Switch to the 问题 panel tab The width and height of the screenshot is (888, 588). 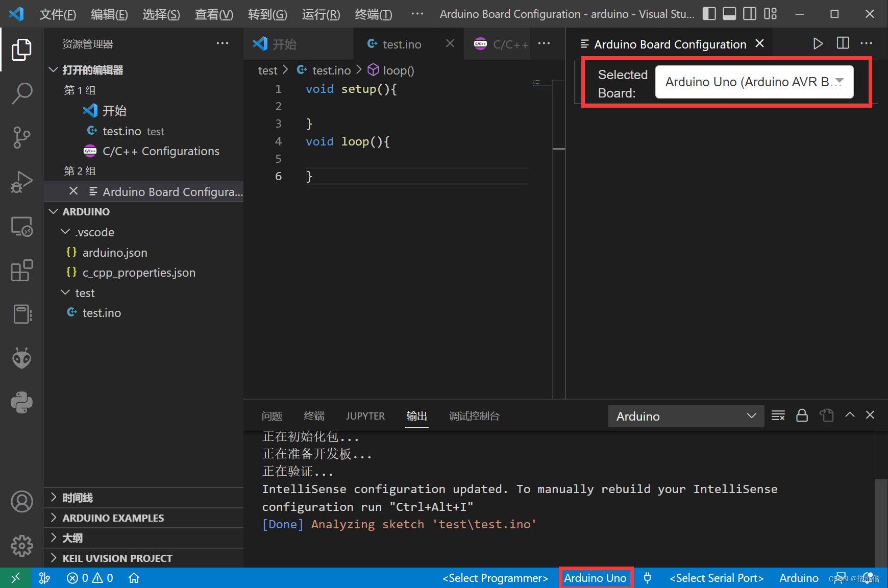pos(272,416)
